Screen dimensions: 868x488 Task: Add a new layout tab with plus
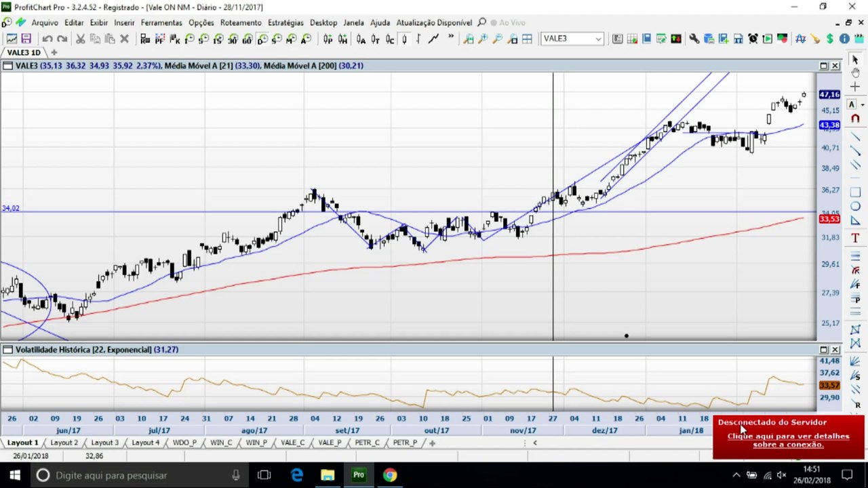coord(432,443)
